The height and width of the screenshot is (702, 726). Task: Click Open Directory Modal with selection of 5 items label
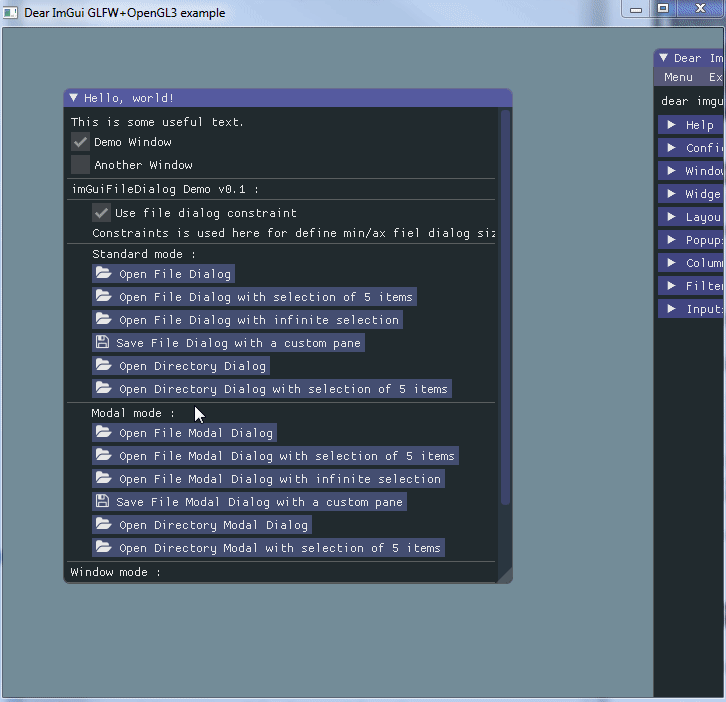[x=280, y=548]
